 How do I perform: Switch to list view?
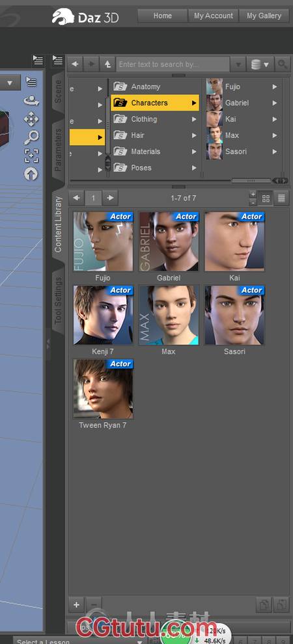281,198
